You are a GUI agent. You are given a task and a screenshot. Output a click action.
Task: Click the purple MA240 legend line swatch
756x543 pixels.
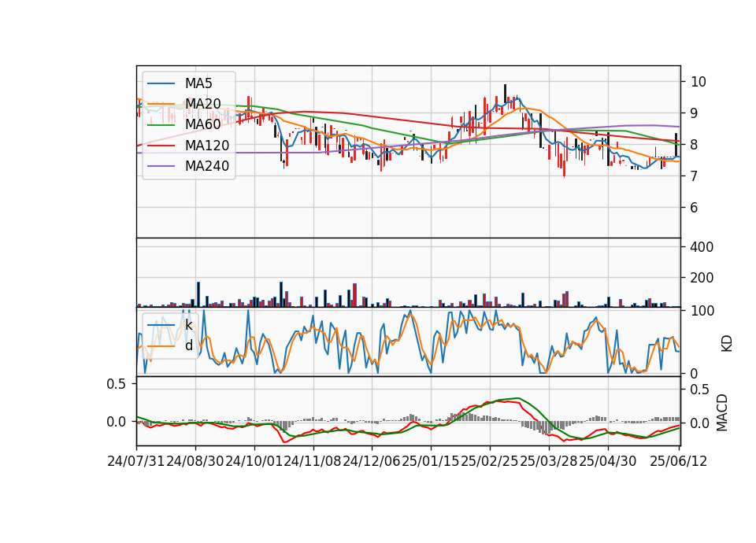coord(161,166)
